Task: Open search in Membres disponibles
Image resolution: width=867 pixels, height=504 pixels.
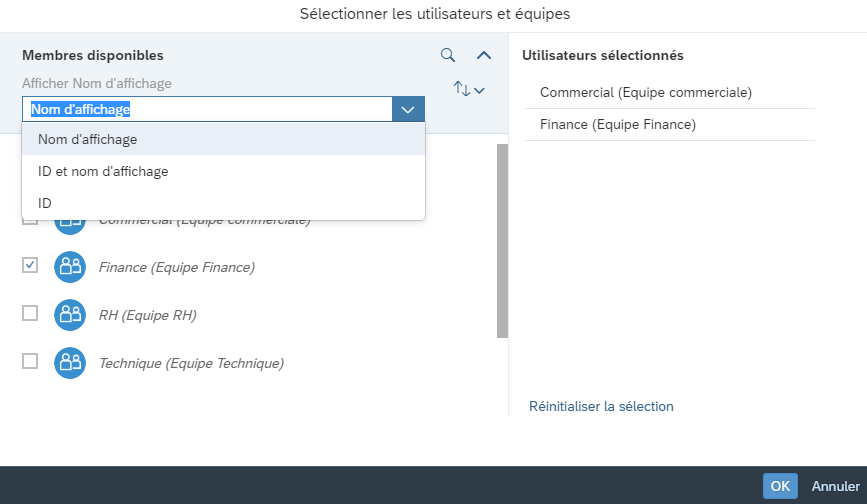Action: pos(448,55)
